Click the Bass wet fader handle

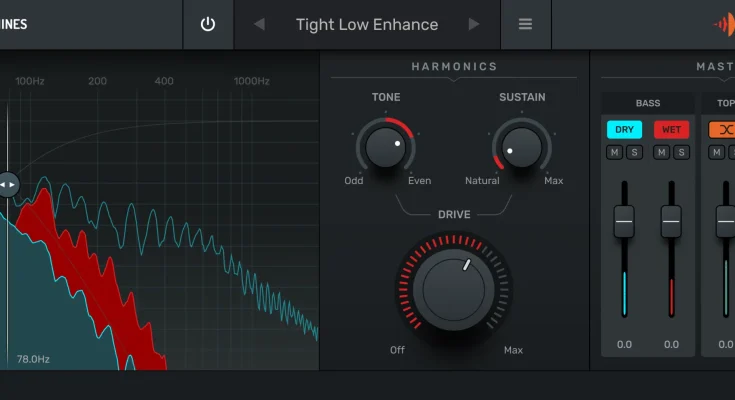click(x=671, y=220)
